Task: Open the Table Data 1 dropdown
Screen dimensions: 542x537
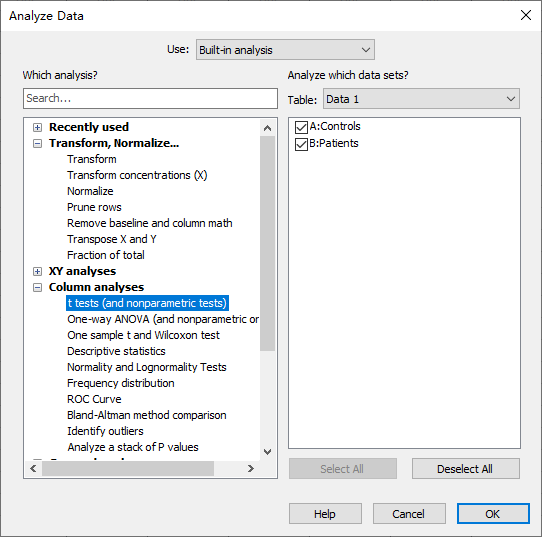Action: click(x=421, y=99)
